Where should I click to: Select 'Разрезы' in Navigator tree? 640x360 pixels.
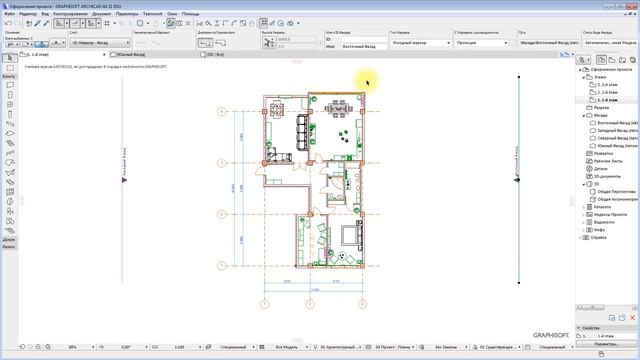coord(601,108)
